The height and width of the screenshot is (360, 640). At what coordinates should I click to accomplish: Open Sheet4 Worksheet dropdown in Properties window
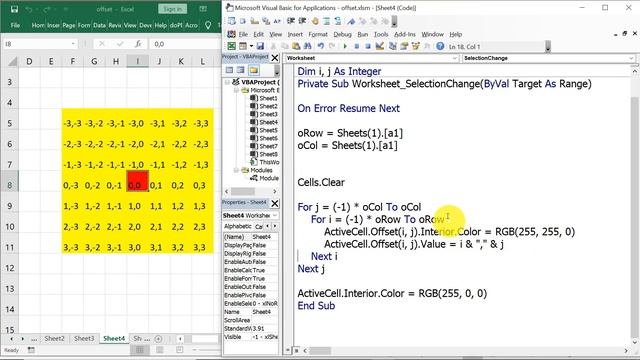coord(275,215)
